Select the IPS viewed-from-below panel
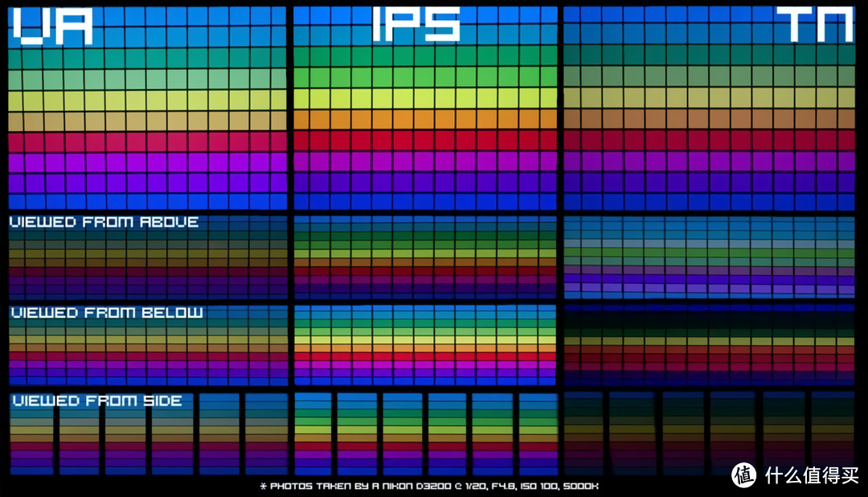Viewport: 868px width, 497px height. pos(425,345)
